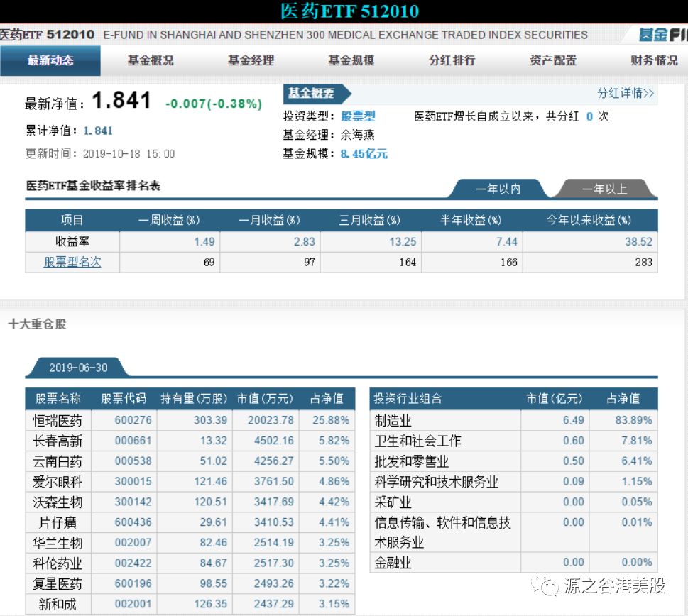688x616 pixels.
Task: Click stock code 002001
Action: coord(133,604)
